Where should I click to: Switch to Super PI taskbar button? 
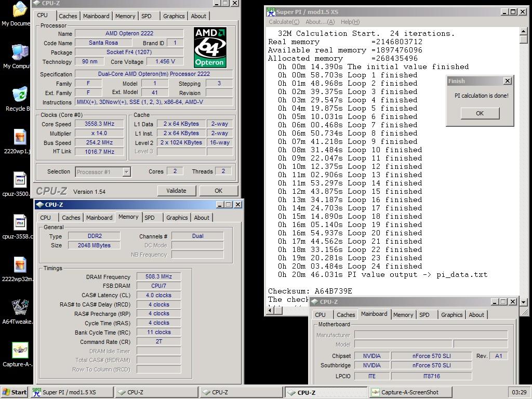pos(72,392)
